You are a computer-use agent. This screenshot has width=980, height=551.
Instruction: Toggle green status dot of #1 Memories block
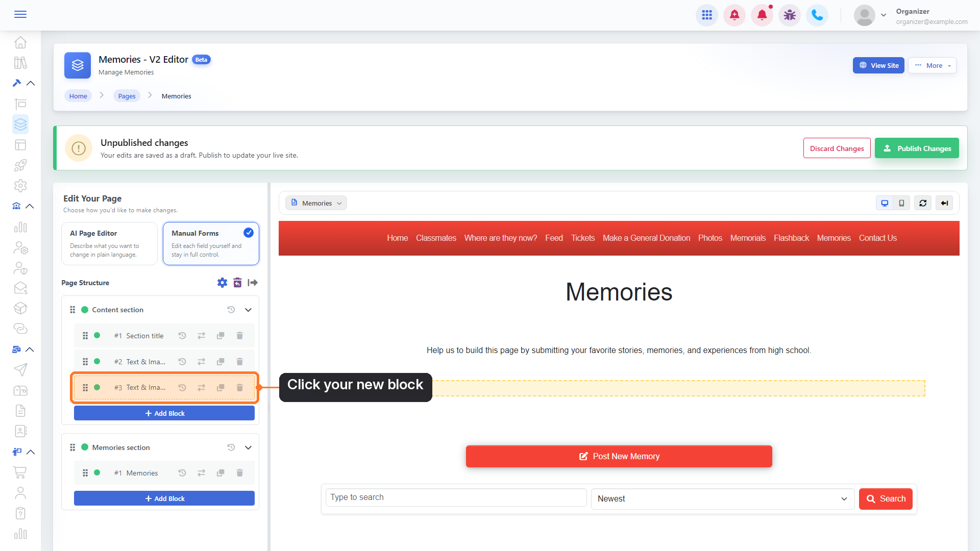point(97,473)
